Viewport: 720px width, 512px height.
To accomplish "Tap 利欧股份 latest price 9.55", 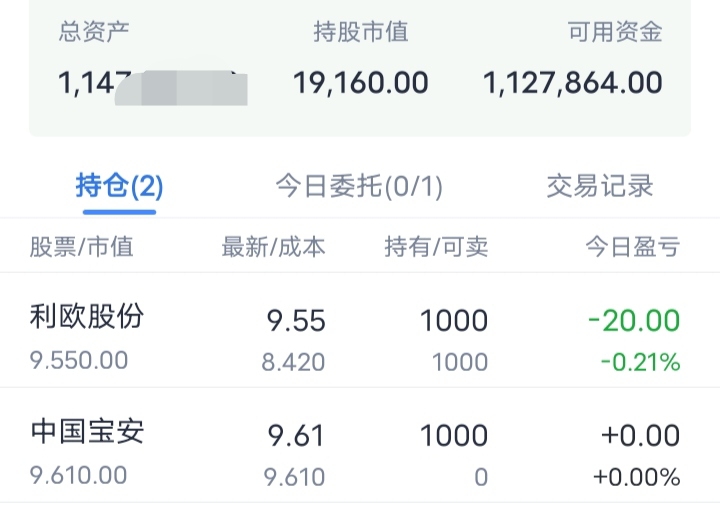I will pyautogui.click(x=296, y=320).
